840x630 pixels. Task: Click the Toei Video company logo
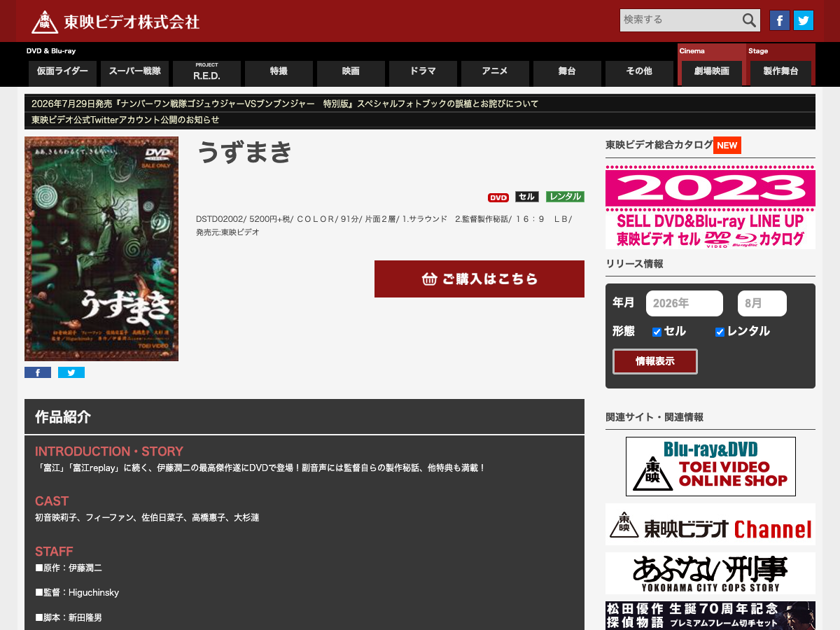tap(115, 21)
